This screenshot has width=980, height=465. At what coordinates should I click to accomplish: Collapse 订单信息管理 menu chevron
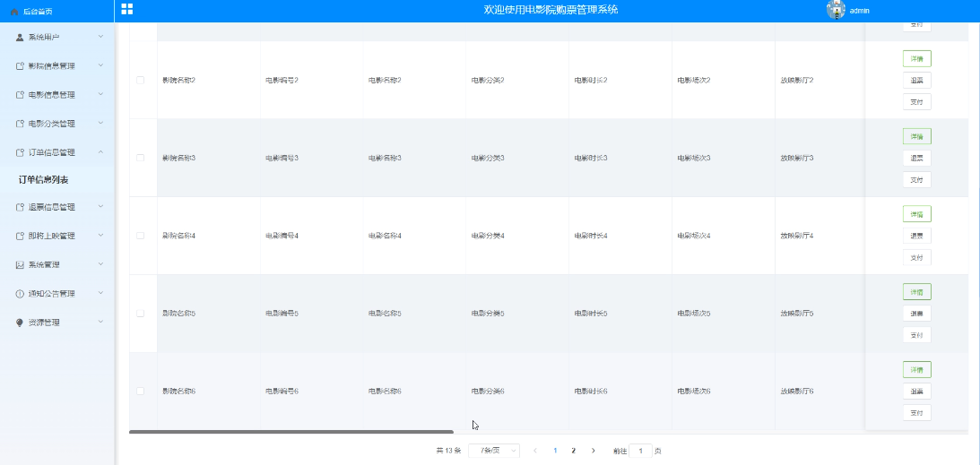[x=100, y=151]
